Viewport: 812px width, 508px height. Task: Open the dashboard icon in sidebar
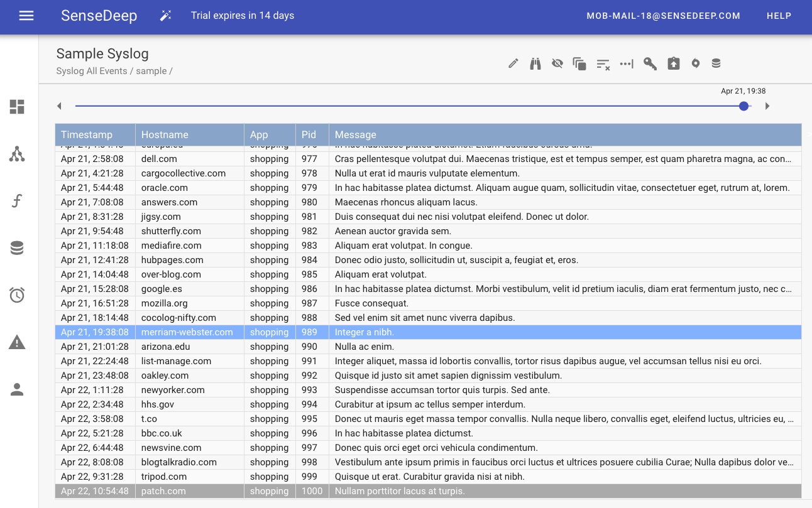tap(17, 107)
